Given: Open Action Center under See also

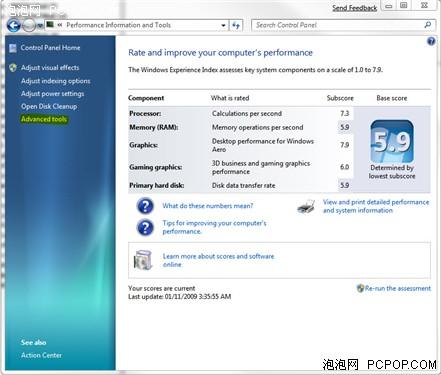Looking at the screenshot, I should click(41, 355).
